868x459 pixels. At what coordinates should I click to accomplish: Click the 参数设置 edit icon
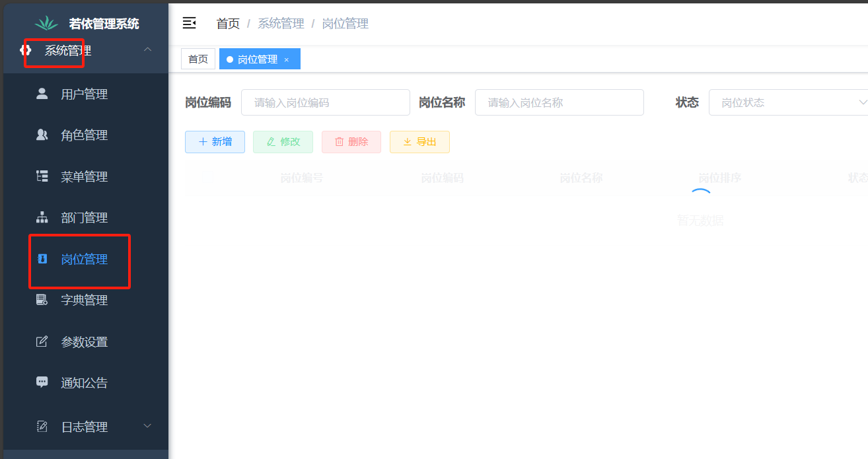point(42,341)
